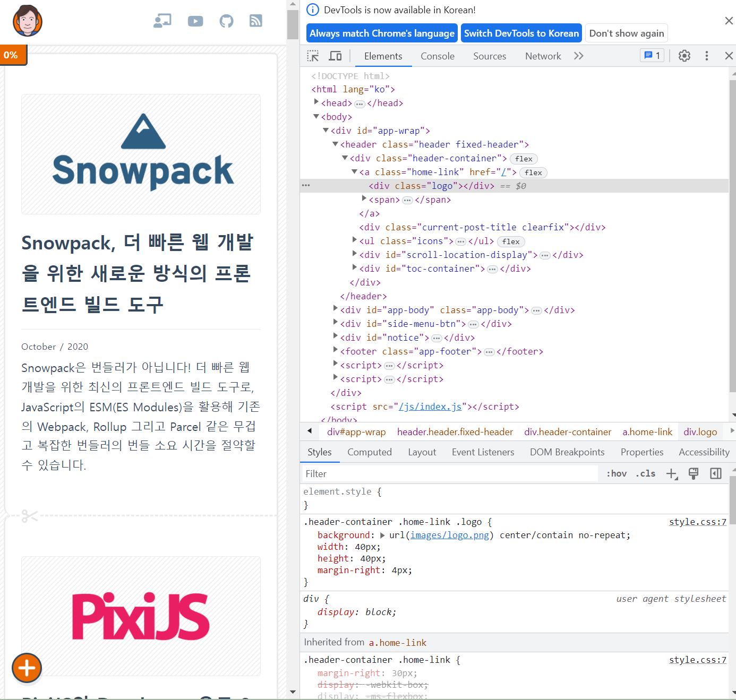Expand the ul class icons node
Image resolution: width=736 pixels, height=700 pixels.
tap(355, 240)
